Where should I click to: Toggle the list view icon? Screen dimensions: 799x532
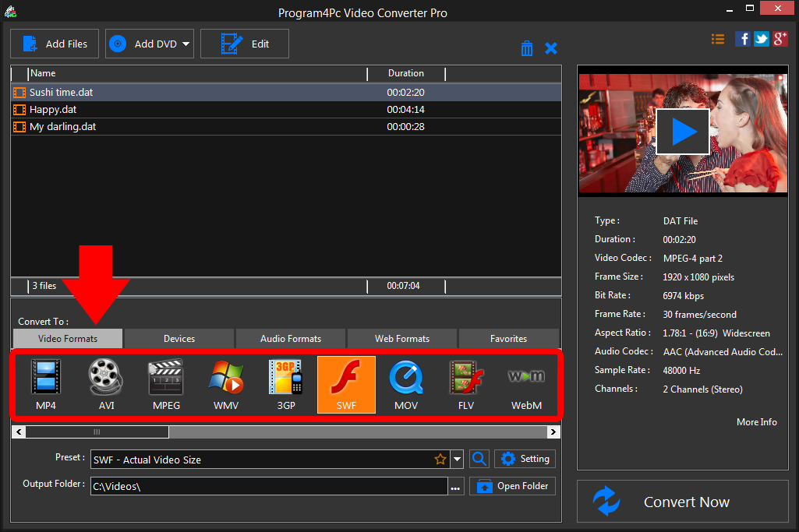point(718,39)
